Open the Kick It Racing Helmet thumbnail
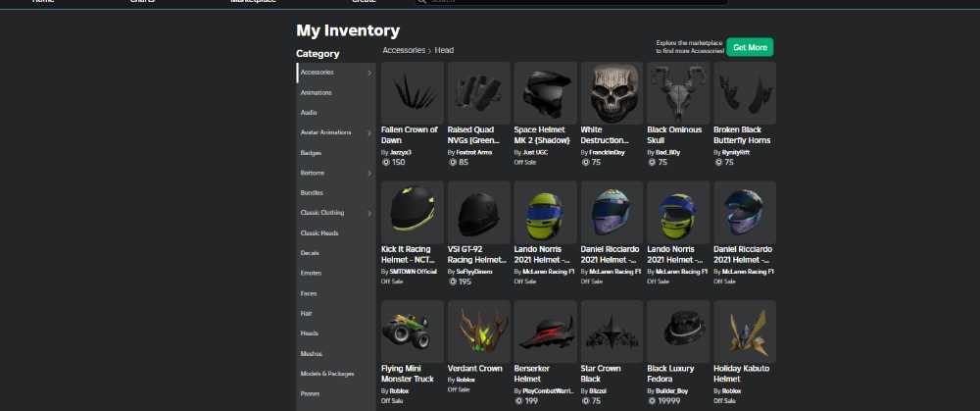 [412, 212]
